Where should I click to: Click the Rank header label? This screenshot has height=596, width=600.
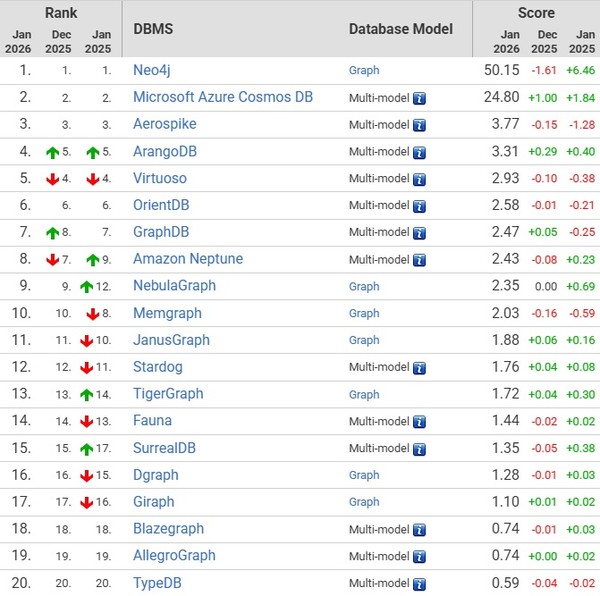[x=61, y=13]
